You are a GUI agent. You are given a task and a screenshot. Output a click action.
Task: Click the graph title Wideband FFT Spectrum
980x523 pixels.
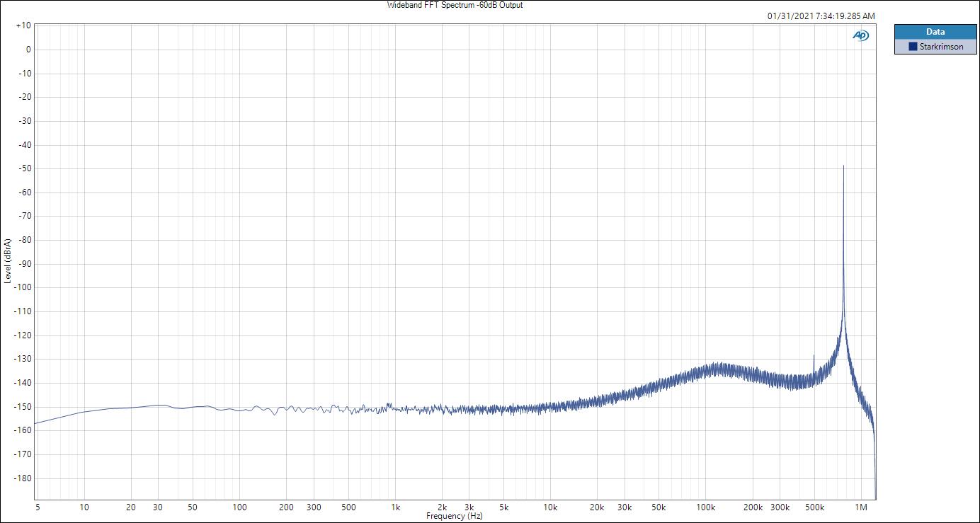tap(455, 5)
